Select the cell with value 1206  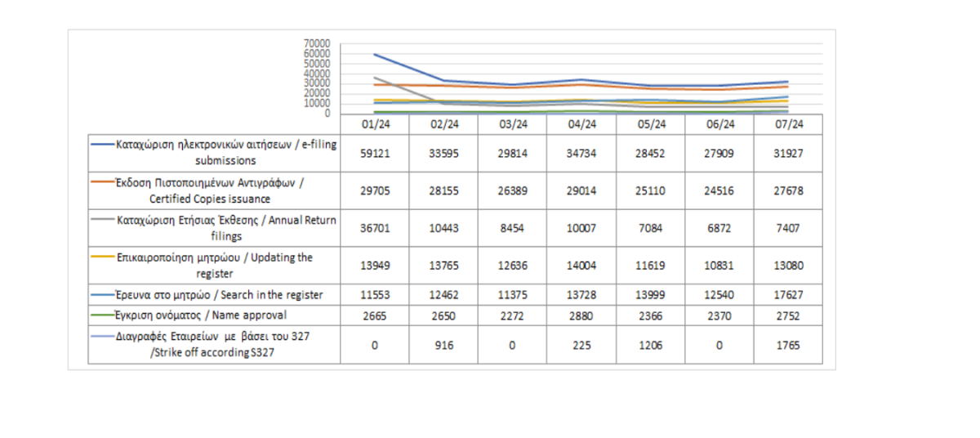click(650, 345)
